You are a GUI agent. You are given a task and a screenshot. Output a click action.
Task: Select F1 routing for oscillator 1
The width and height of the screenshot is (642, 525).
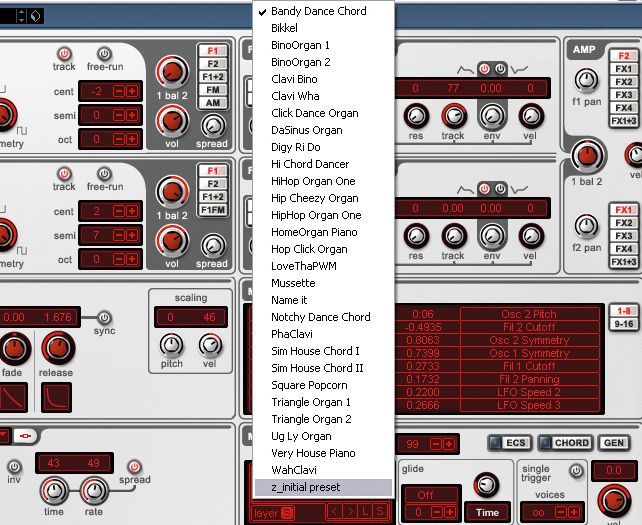point(213,51)
